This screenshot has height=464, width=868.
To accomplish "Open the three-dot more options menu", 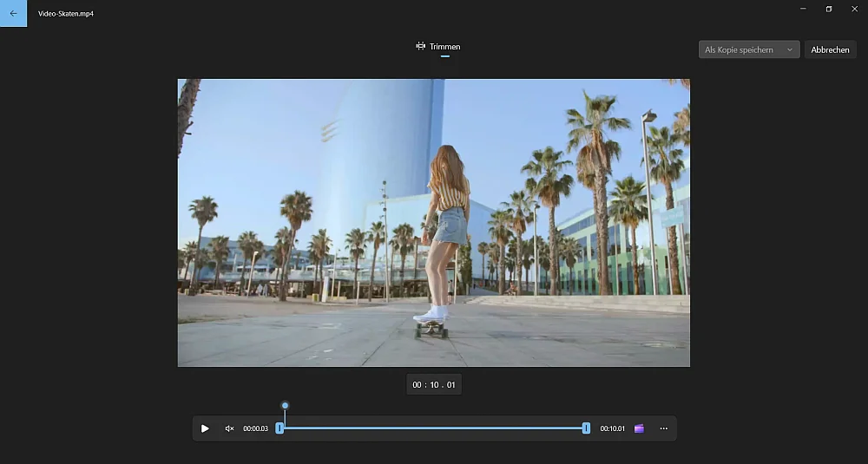I will [x=663, y=428].
